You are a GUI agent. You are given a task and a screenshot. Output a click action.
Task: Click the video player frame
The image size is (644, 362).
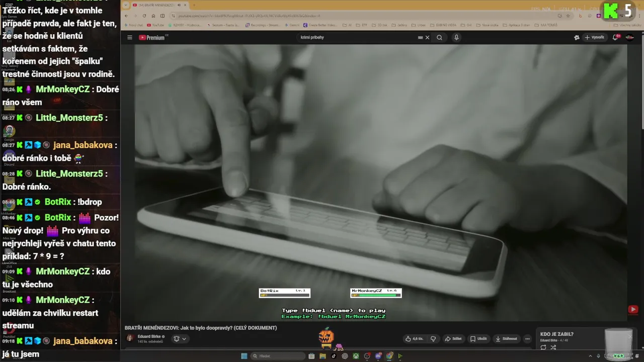381,183
